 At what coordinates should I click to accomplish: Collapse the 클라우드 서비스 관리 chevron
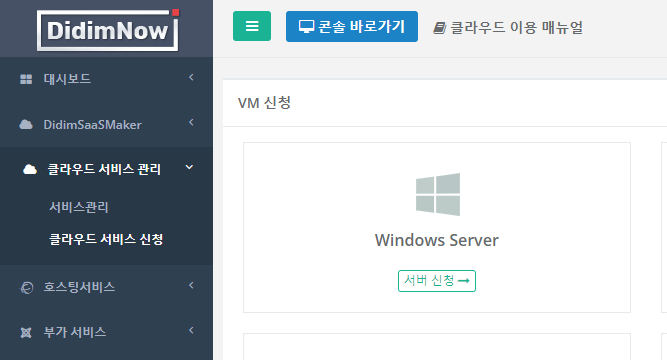point(189,167)
